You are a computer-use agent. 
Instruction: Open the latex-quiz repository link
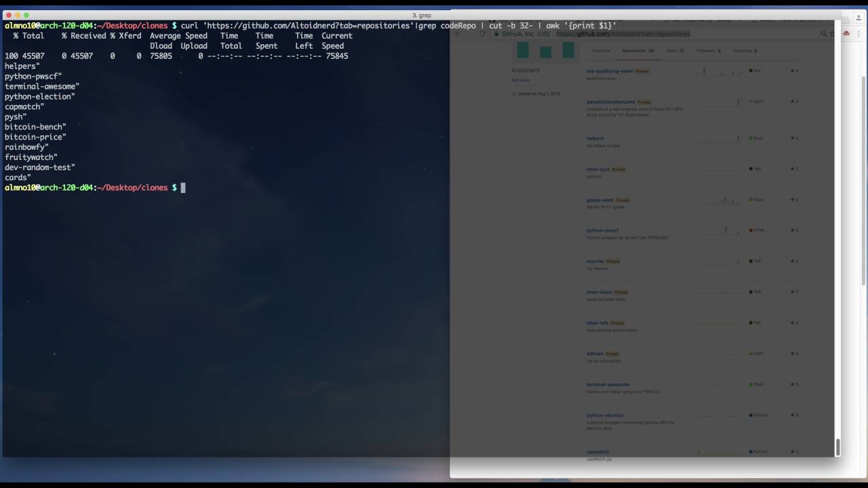pyautogui.click(x=598, y=169)
